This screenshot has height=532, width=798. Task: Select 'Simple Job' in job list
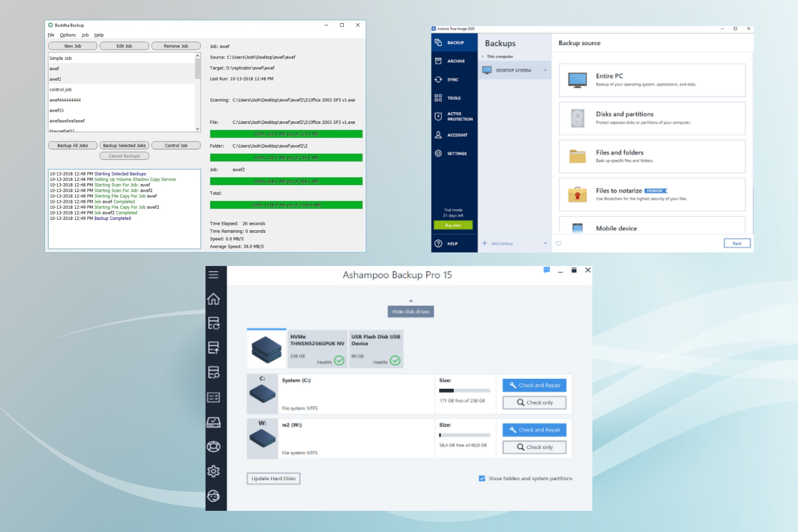121,58
